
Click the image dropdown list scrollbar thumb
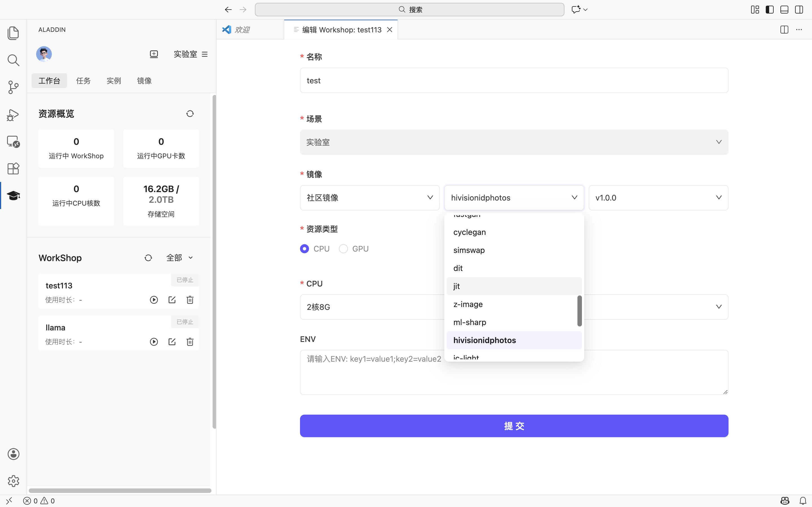[579, 310]
